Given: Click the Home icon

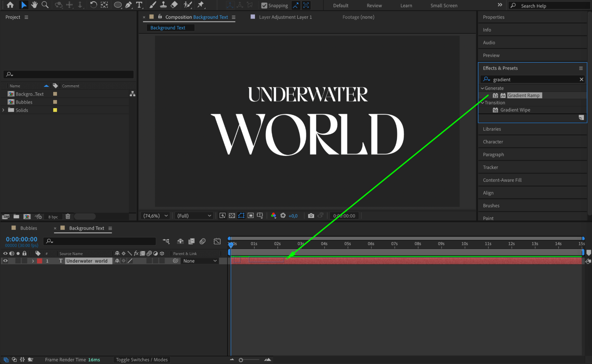Looking at the screenshot, I should 10,5.
